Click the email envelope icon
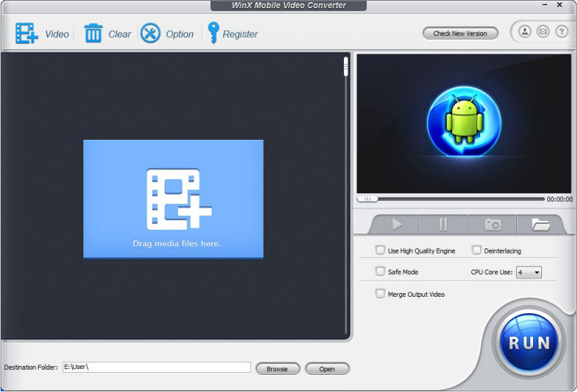The image size is (577, 392). (543, 32)
